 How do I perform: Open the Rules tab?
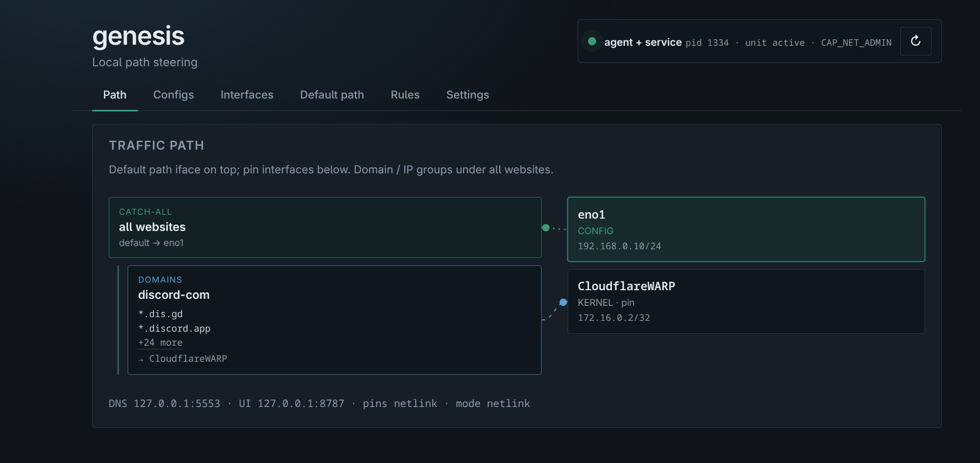[405, 95]
